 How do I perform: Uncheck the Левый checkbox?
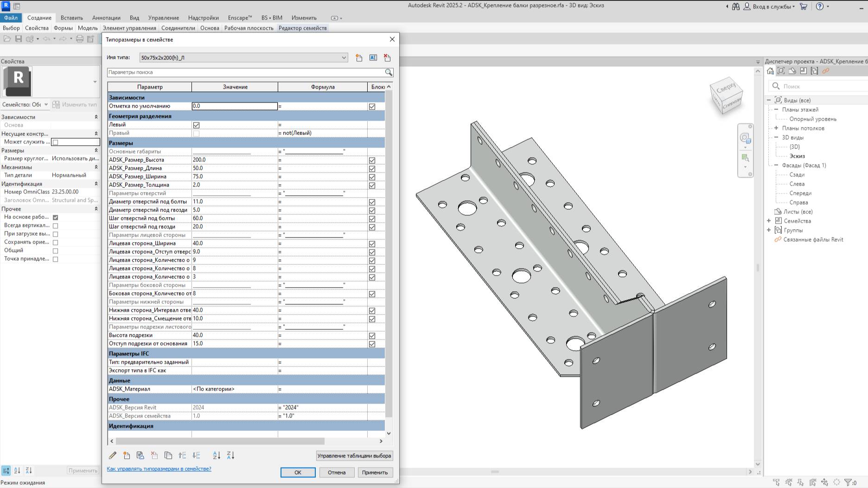[x=195, y=124]
